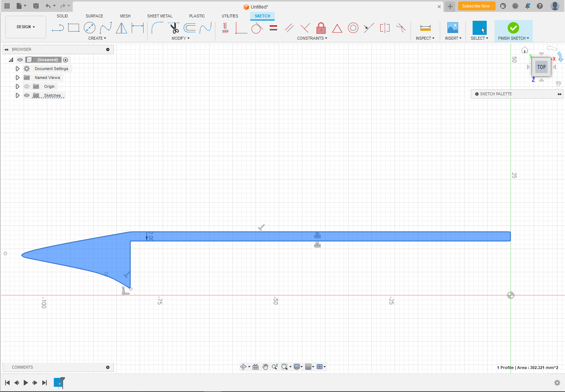Screen dimensions: 565x392
Task: Apply the Curvature constraint
Action: tap(401, 28)
